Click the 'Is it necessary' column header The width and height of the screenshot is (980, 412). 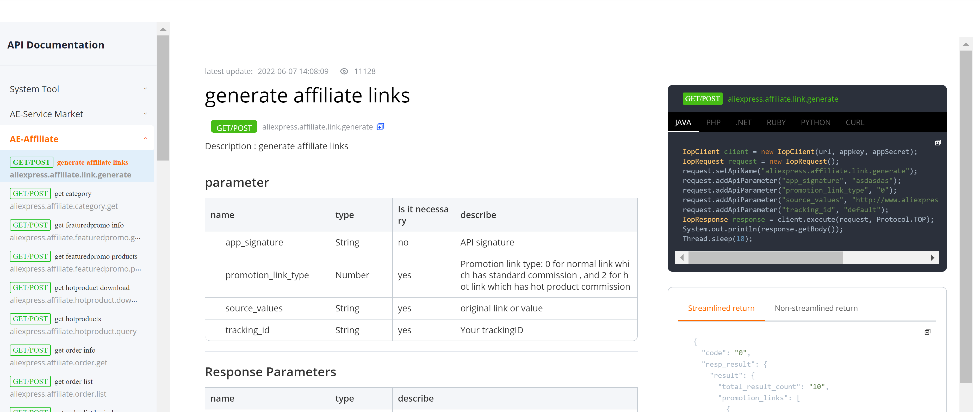pos(423,214)
